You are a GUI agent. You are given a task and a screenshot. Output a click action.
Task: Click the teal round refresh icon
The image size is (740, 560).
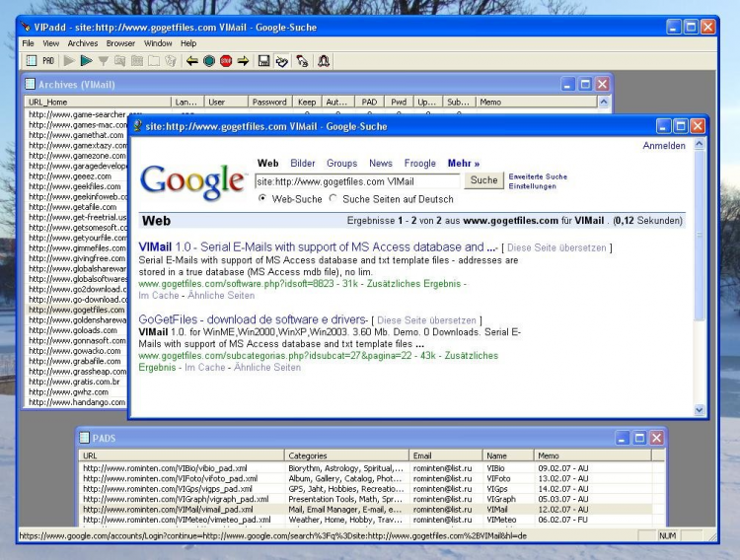209,61
